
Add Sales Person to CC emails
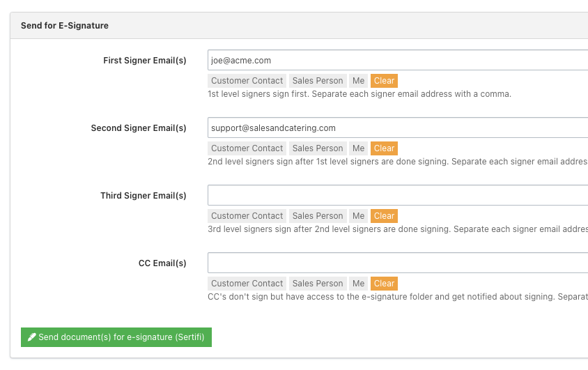point(318,284)
